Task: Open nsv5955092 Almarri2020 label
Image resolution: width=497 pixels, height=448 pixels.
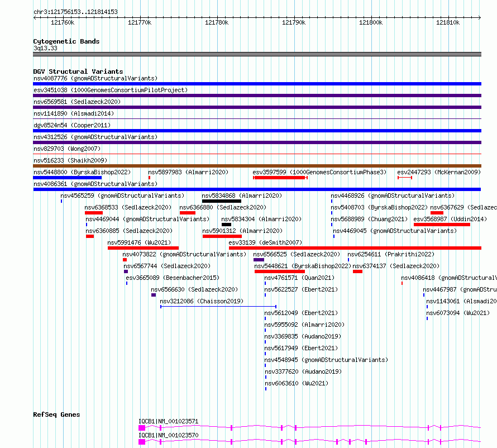Action: [x=304, y=325]
